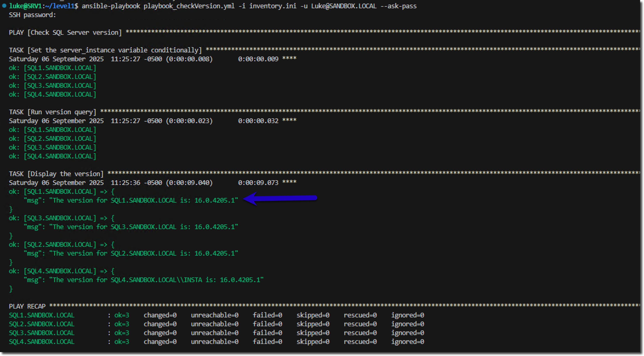Click playbook_checkVersion.yml in the command
The image size is (644, 356).
(189, 6)
